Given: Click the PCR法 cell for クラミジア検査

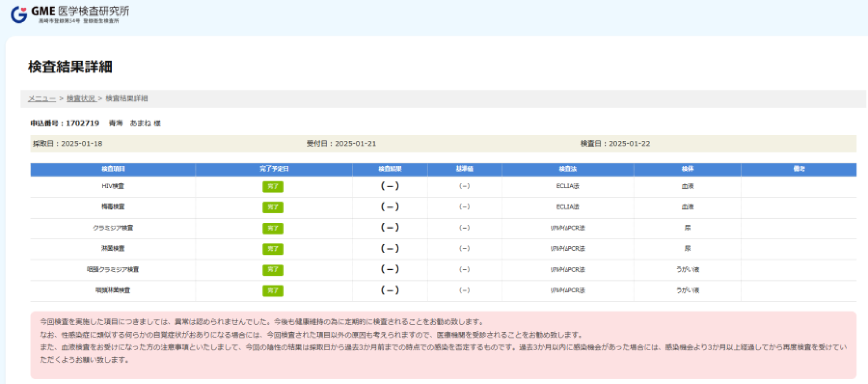Looking at the screenshot, I should click(x=568, y=228).
